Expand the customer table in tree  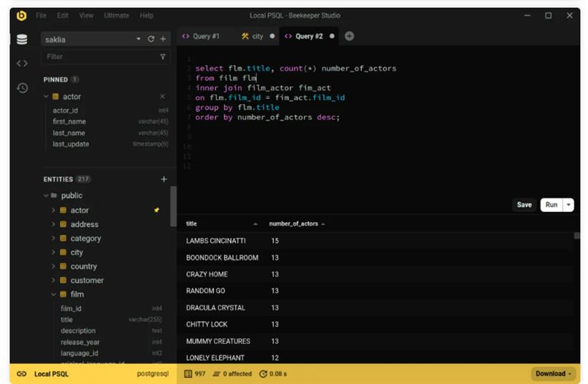click(53, 280)
